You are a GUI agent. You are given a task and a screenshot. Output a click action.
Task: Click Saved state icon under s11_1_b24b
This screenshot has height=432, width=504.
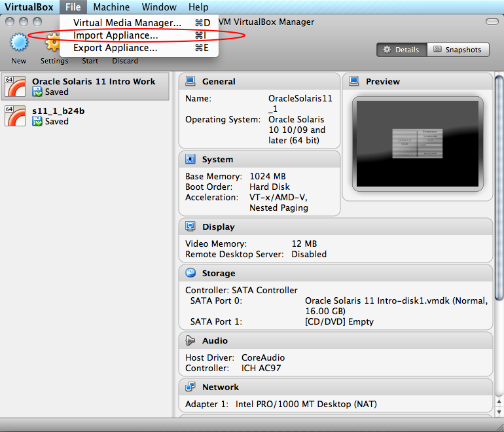tap(37, 122)
